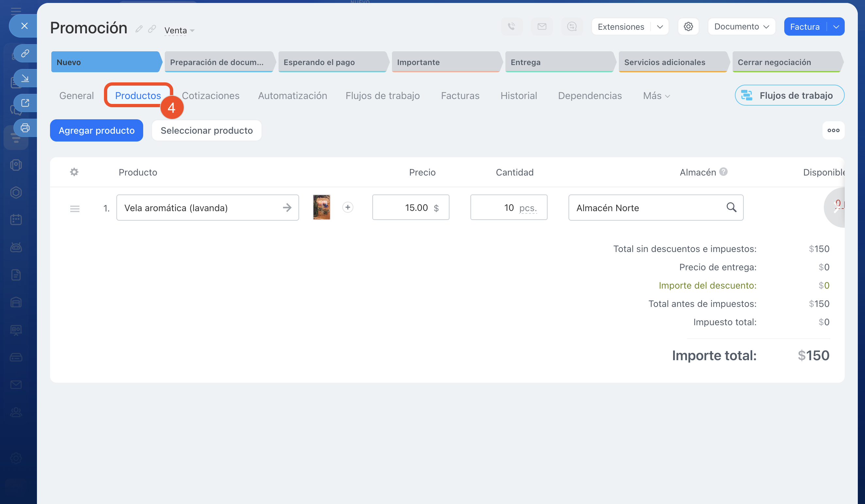Viewport: 865px width, 504px height.
Task: Click the search magnifier in Almacén Norte field
Action: pos(731,207)
